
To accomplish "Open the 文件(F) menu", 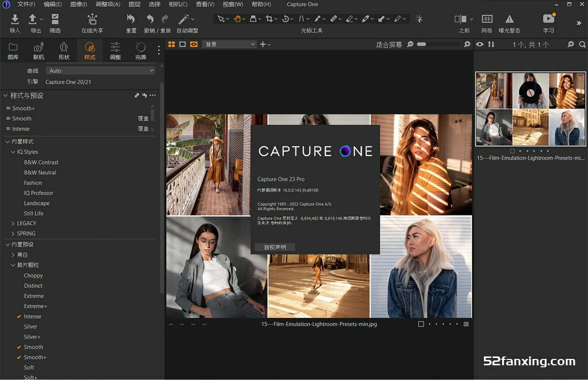I will [x=26, y=4].
